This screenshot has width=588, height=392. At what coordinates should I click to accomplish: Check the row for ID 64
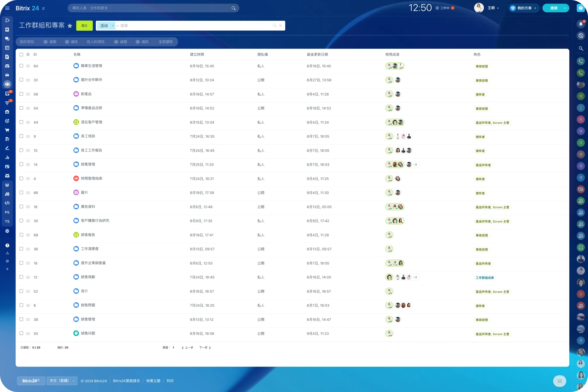[21, 66]
